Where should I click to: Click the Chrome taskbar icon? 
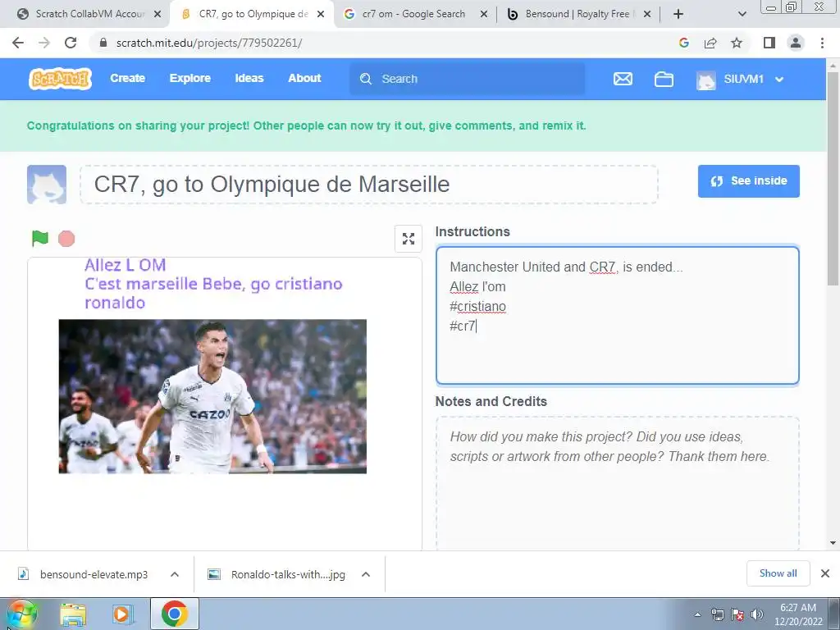[x=175, y=614]
